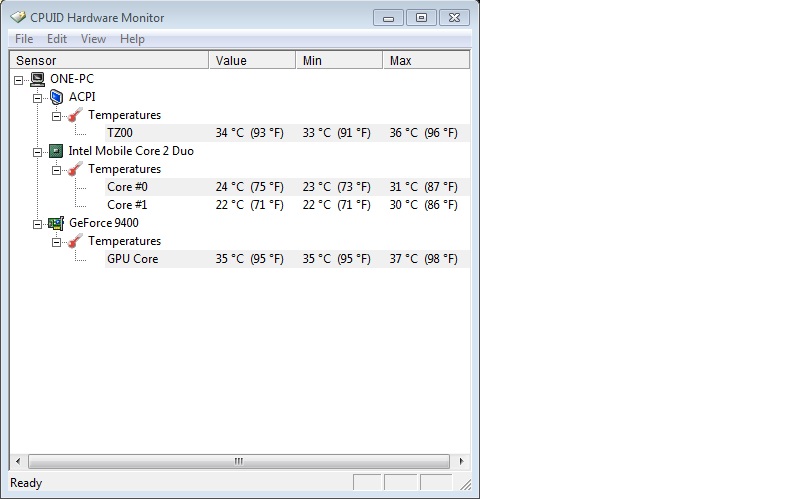Select the ACPI label
This screenshot has width=788, height=499.
(x=82, y=97)
